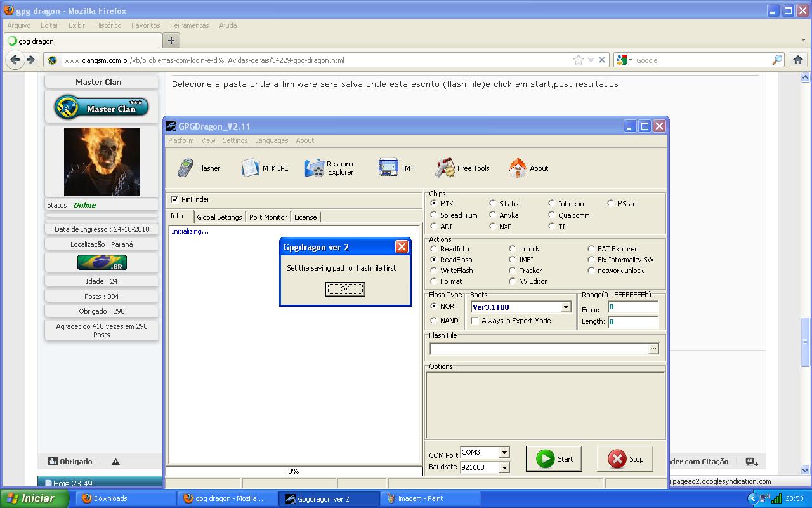The width and height of the screenshot is (812, 508).
Task: Open the Firefox list-all-tabs dropdown
Action: click(x=802, y=41)
